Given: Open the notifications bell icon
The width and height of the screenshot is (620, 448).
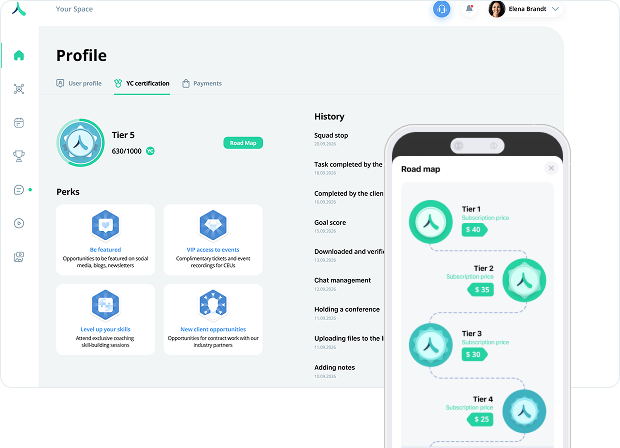Looking at the screenshot, I should pyautogui.click(x=469, y=9).
